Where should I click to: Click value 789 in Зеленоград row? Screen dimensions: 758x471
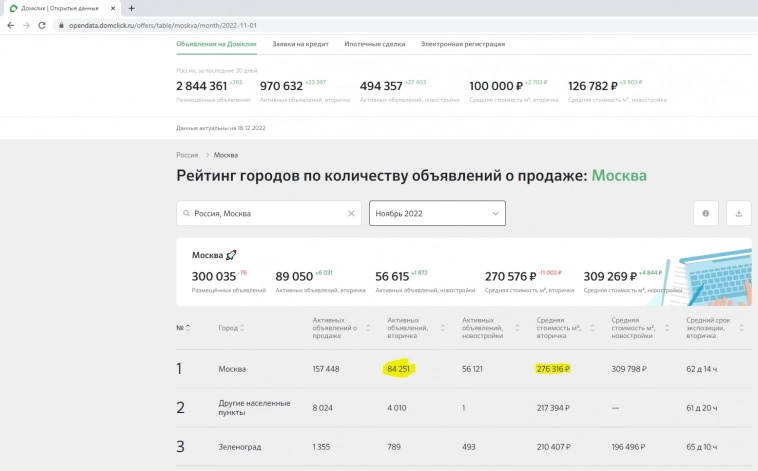point(394,447)
